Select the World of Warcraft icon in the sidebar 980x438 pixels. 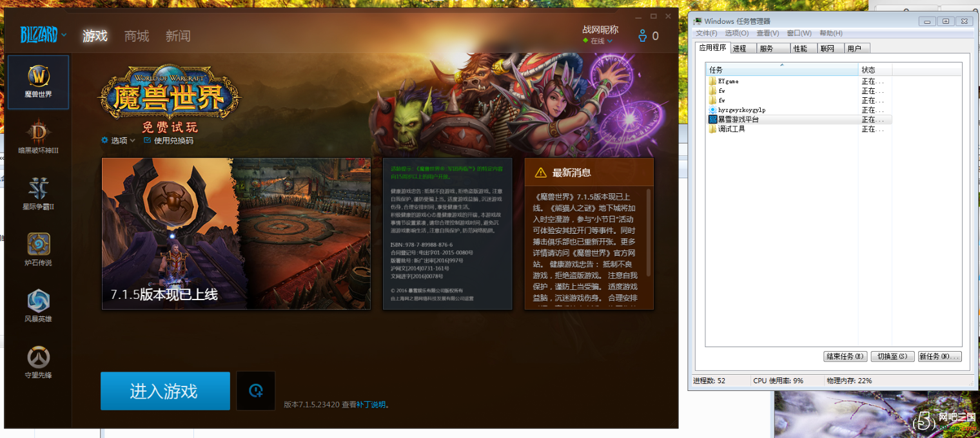tap(39, 82)
